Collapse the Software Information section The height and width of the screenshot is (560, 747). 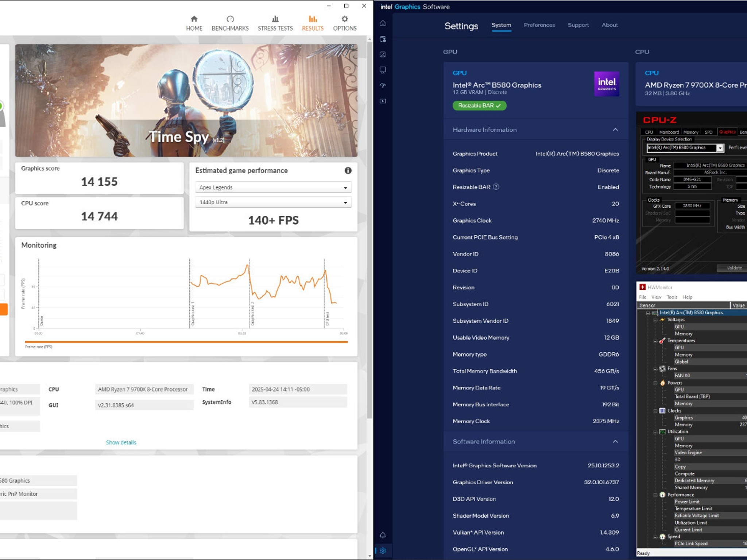click(615, 442)
